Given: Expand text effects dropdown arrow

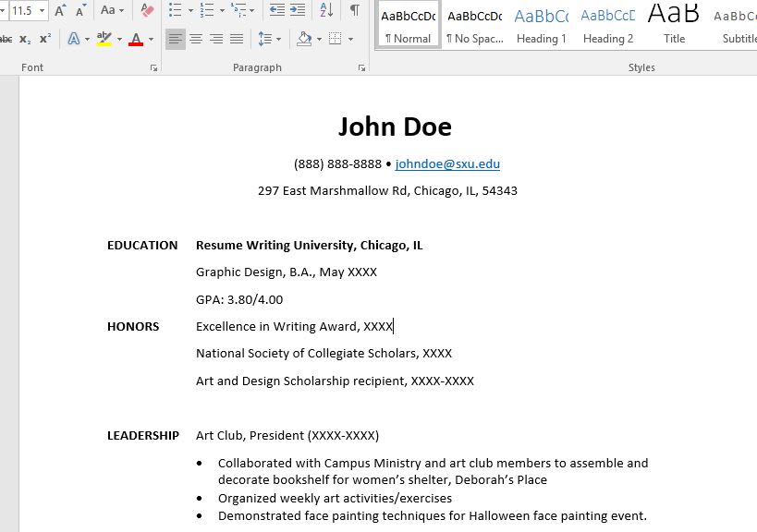Looking at the screenshot, I should 87,39.
